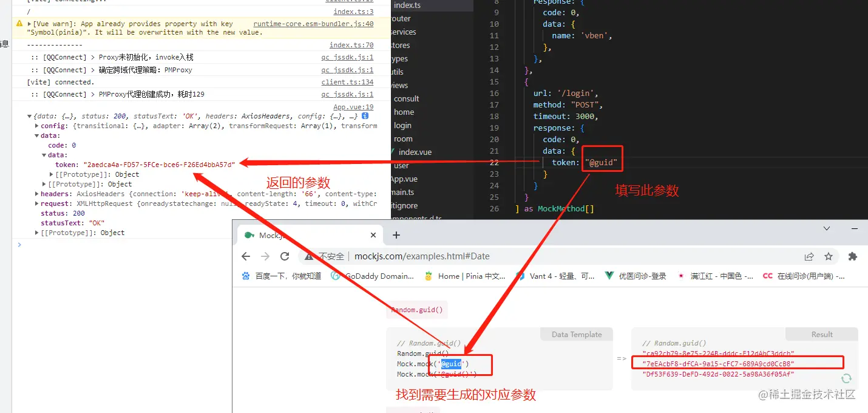The image size is (868, 413).
Task: Collapse the top-level response object
Action: point(30,116)
